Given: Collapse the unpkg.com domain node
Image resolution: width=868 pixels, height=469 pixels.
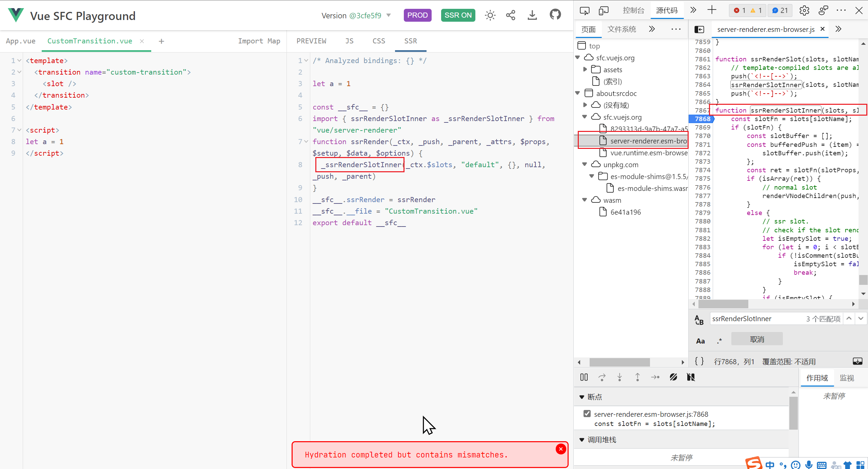Looking at the screenshot, I should [585, 164].
